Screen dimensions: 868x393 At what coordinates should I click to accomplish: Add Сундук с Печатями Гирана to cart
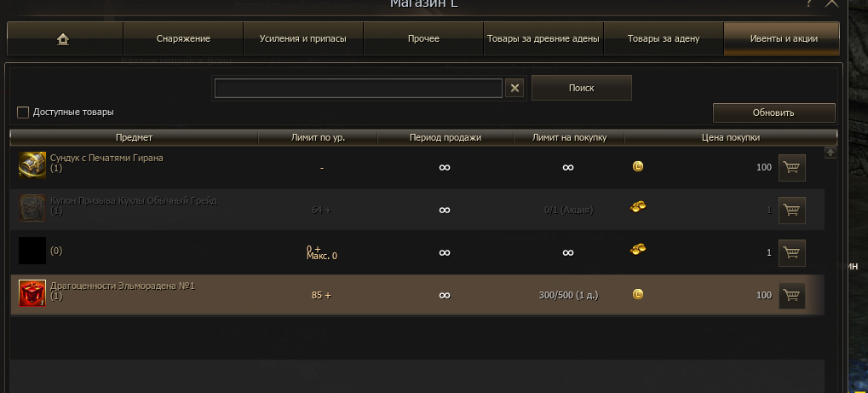click(792, 167)
